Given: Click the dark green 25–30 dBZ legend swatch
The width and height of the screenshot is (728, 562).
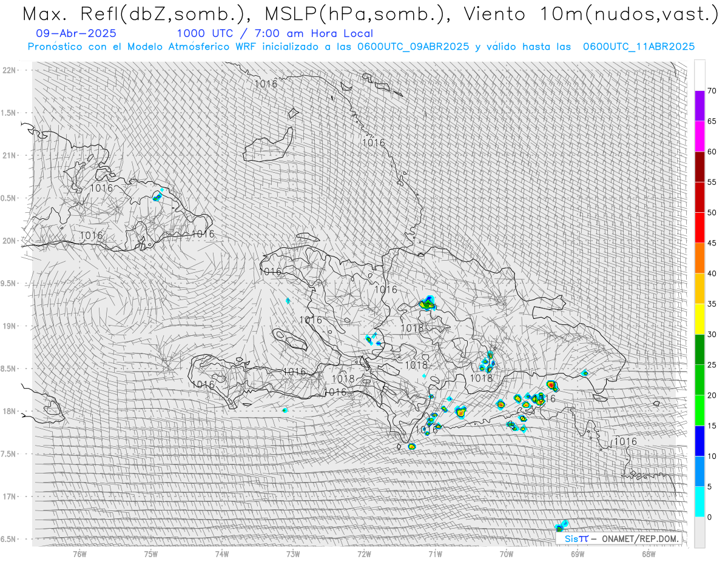Looking at the screenshot, I should point(699,349).
